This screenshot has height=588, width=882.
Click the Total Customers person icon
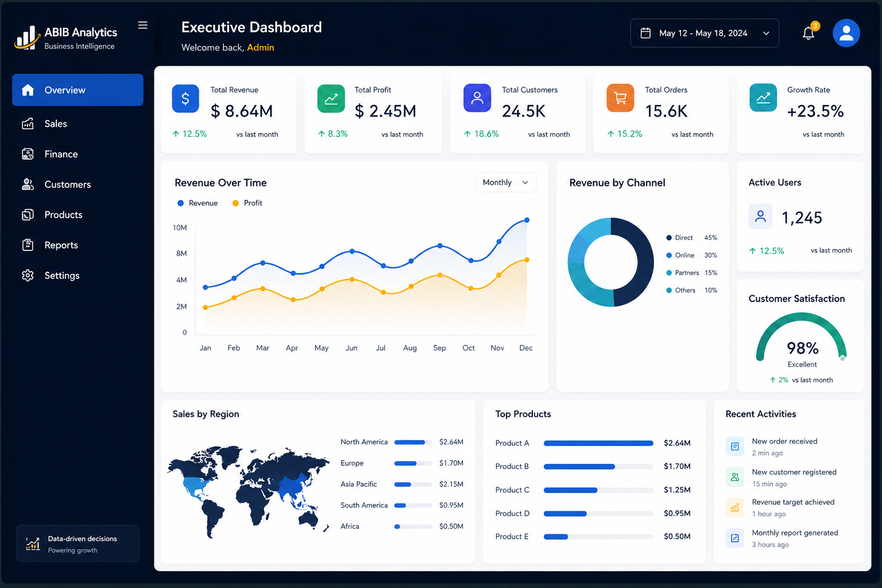point(477,98)
